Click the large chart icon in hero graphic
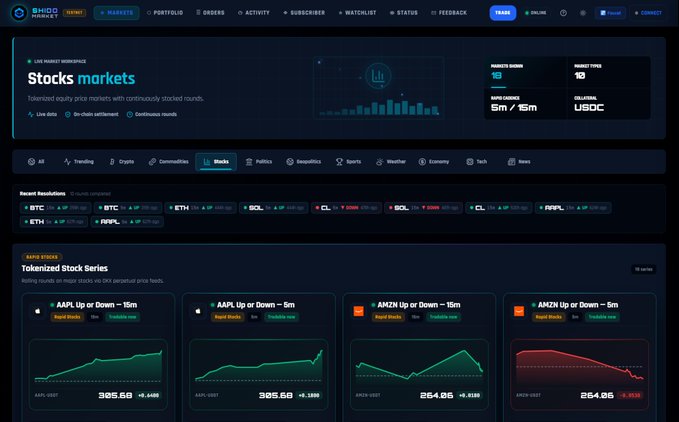 [378, 76]
